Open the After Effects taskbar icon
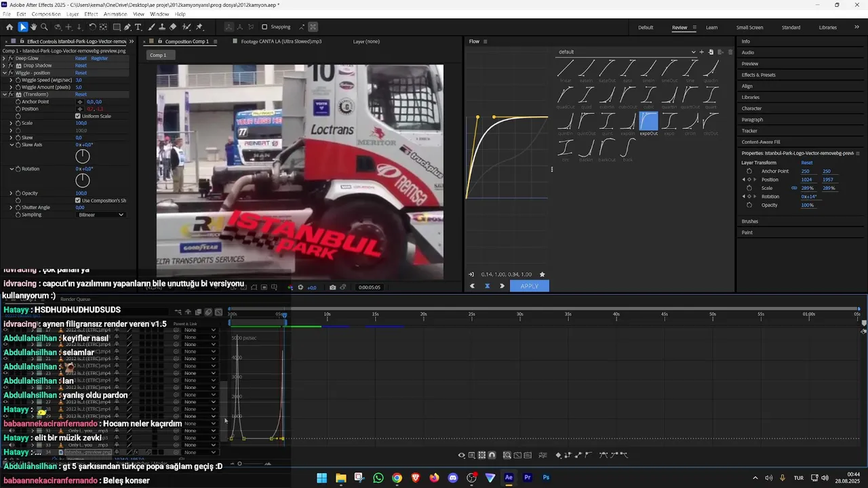The height and width of the screenshot is (488, 868). [x=509, y=478]
